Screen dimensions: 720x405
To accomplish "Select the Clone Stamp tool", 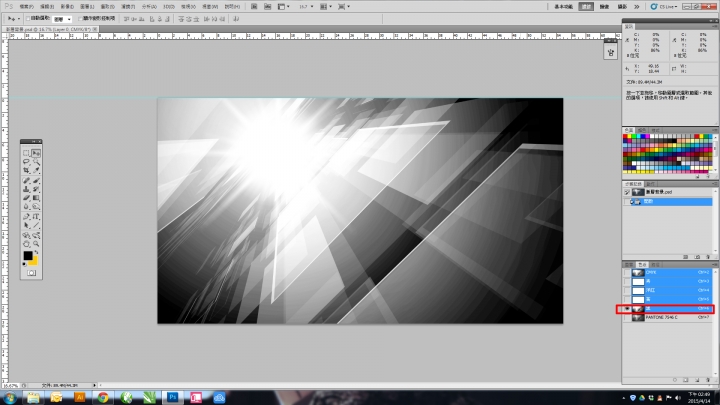I will (27, 189).
